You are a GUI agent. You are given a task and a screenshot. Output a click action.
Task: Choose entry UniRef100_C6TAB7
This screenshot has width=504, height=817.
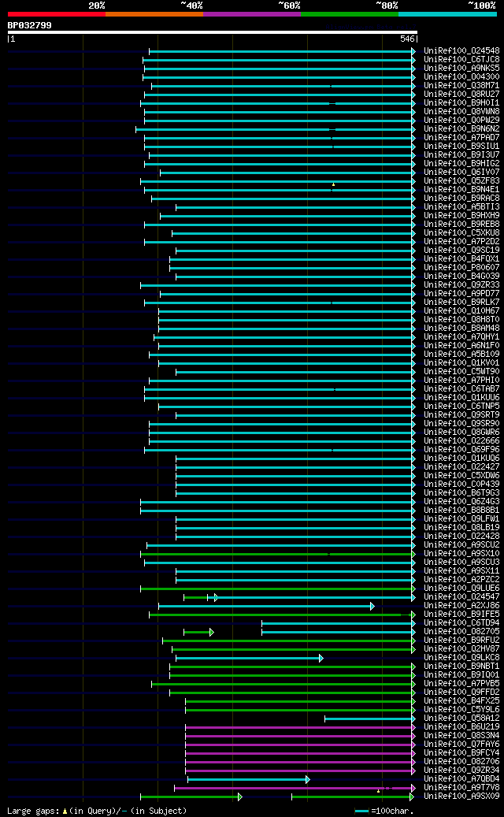point(461,388)
